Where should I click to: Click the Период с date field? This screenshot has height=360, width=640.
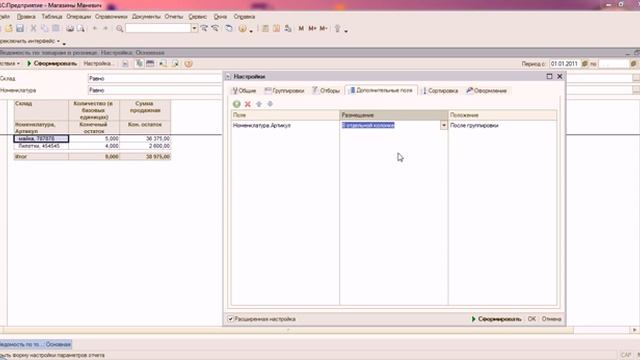click(x=564, y=64)
